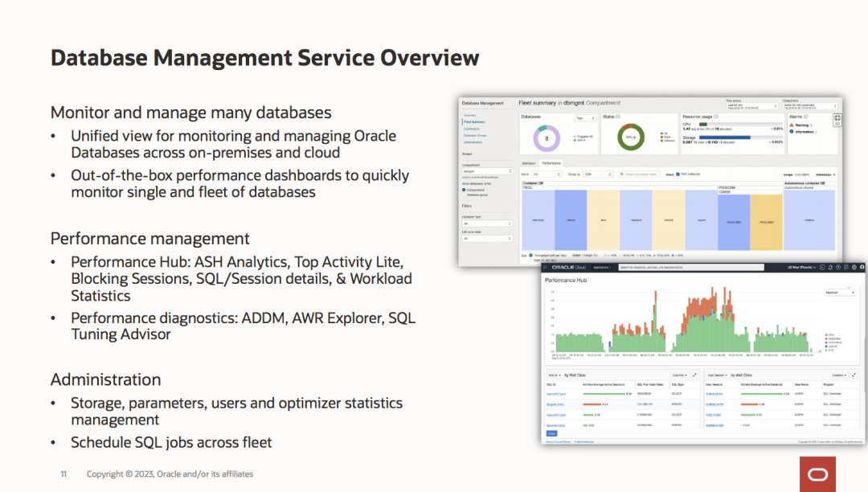Select Rate size radio below treemap
This screenshot has height=492, width=868.
(x=531, y=260)
